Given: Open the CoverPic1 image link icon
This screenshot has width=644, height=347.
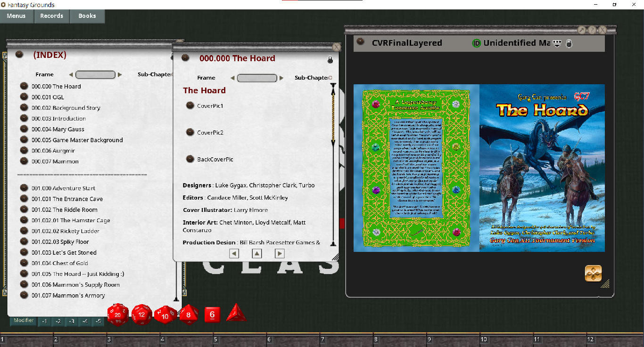Looking at the screenshot, I should pyautogui.click(x=190, y=105).
